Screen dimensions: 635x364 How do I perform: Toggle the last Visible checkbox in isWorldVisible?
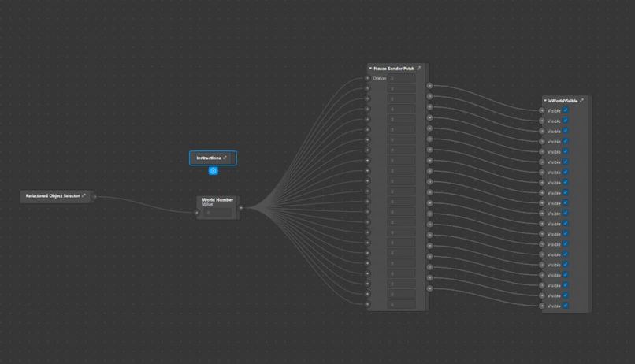click(x=566, y=306)
